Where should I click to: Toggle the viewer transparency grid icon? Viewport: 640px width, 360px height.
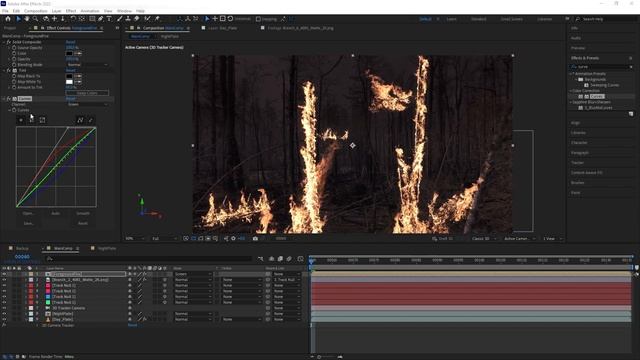pyautogui.click(x=193, y=238)
